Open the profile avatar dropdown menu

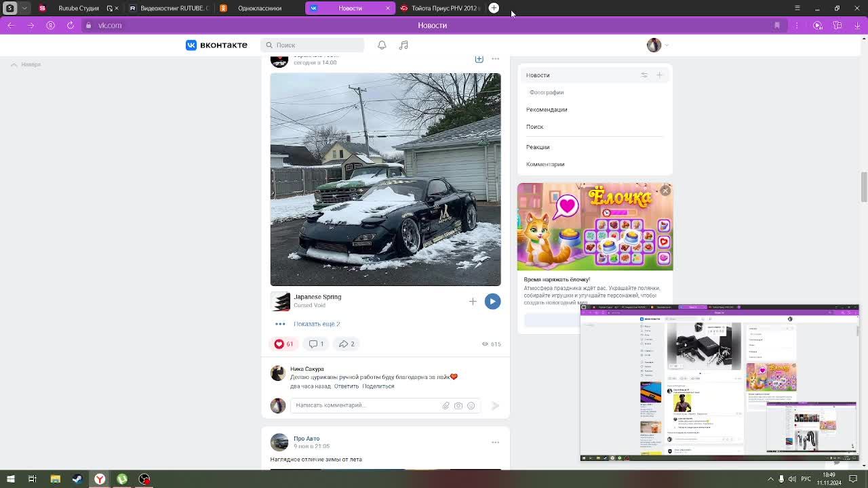tap(658, 45)
